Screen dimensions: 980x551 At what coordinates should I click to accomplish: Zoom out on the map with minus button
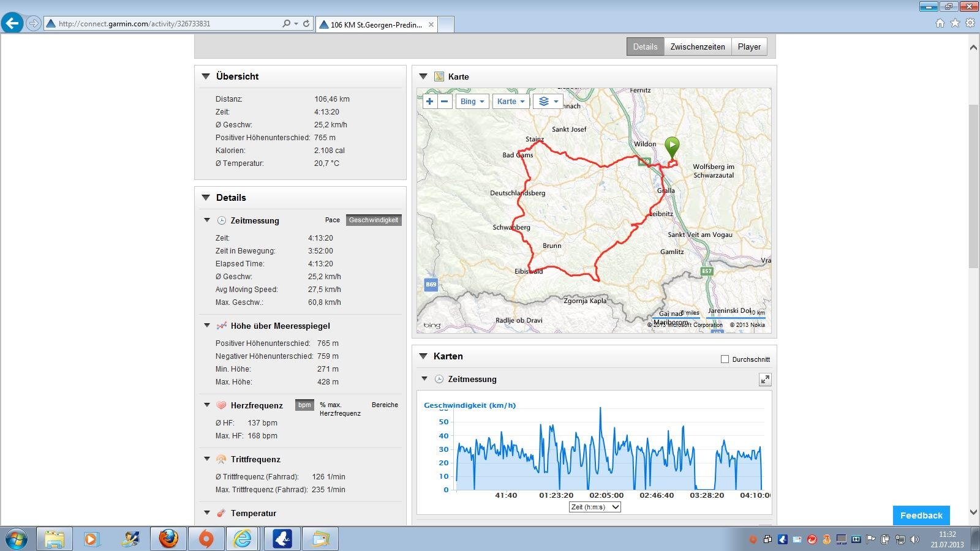(445, 102)
